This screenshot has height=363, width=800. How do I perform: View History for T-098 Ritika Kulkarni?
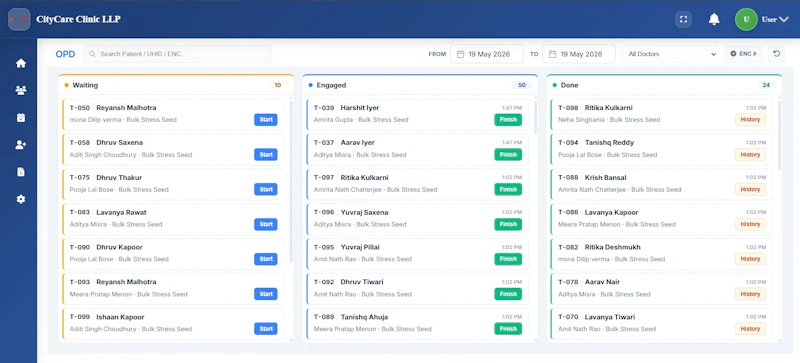click(x=751, y=120)
